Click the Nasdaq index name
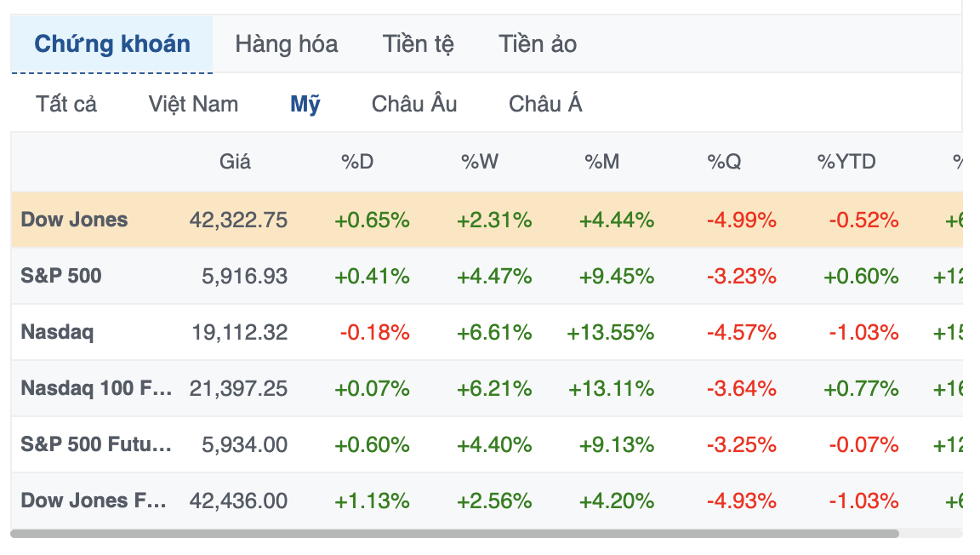The width and height of the screenshot is (980, 555). pos(58,332)
